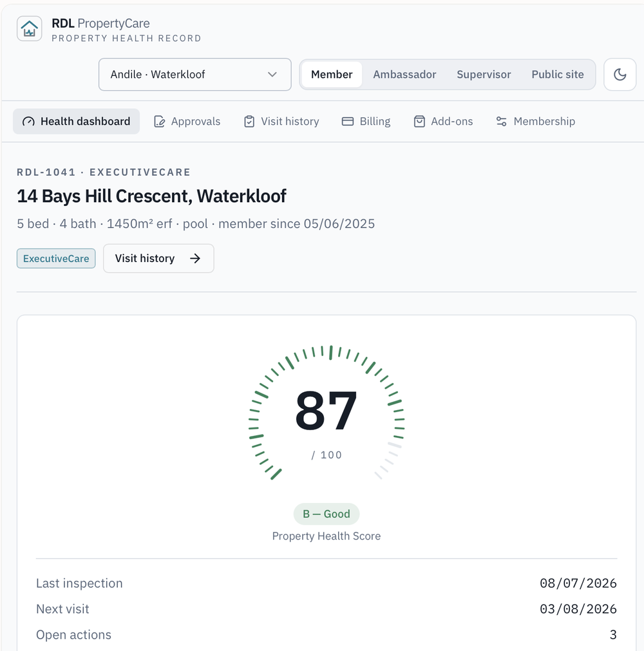
Task: Click the PROPERTY HEALTH RECORD subtitle
Action: [126, 38]
